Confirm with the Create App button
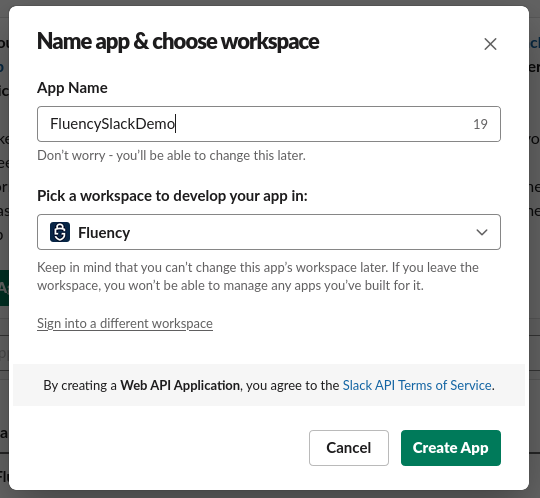 coord(450,448)
